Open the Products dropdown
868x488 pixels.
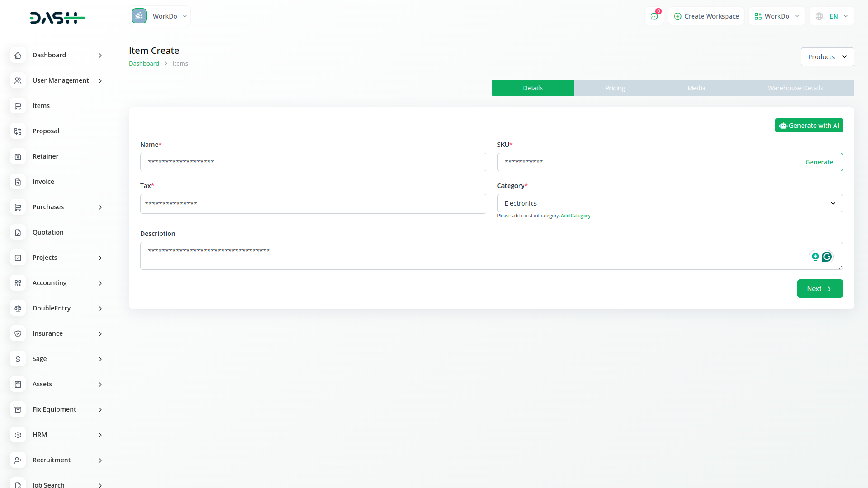827,57
